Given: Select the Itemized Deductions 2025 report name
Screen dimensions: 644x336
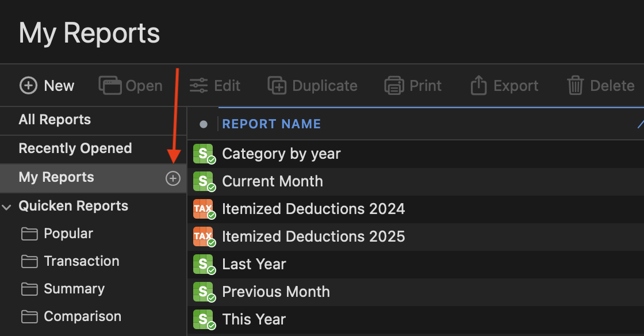Looking at the screenshot, I should pos(313,236).
